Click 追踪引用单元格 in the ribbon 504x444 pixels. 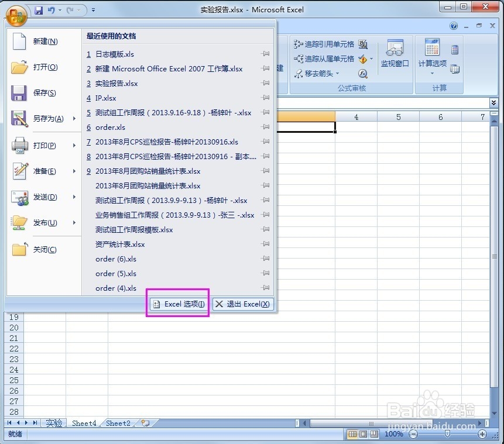(323, 44)
